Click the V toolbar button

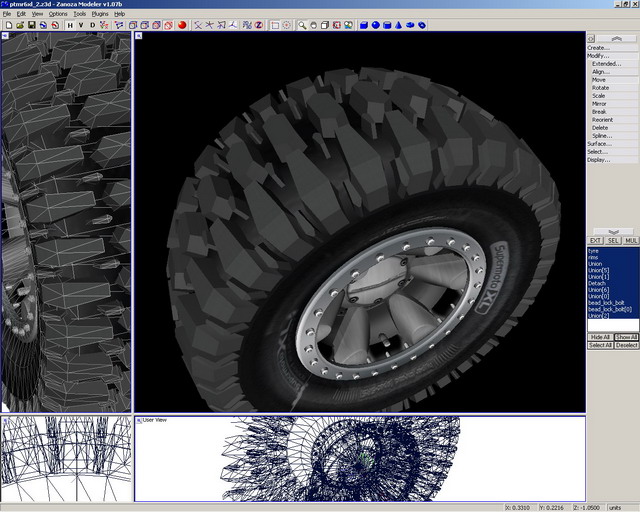click(x=81, y=24)
